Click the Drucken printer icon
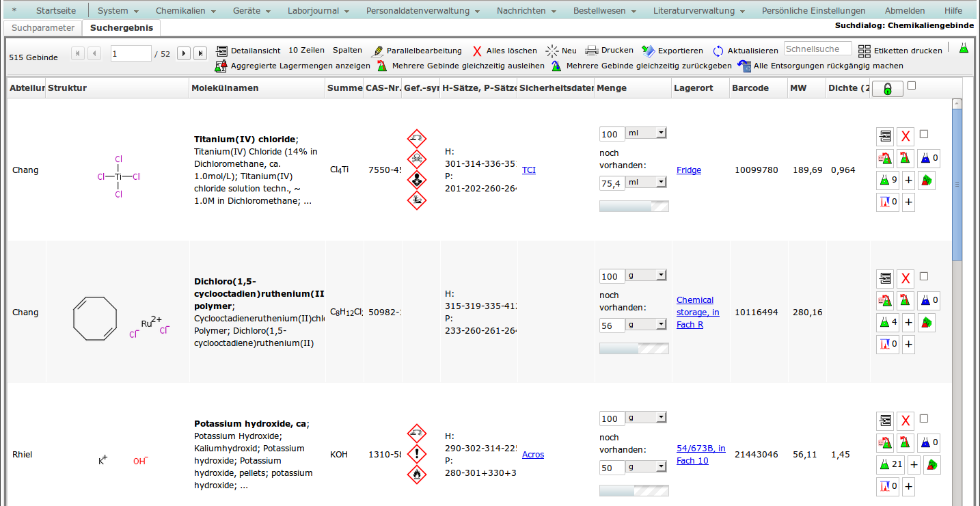 click(591, 51)
